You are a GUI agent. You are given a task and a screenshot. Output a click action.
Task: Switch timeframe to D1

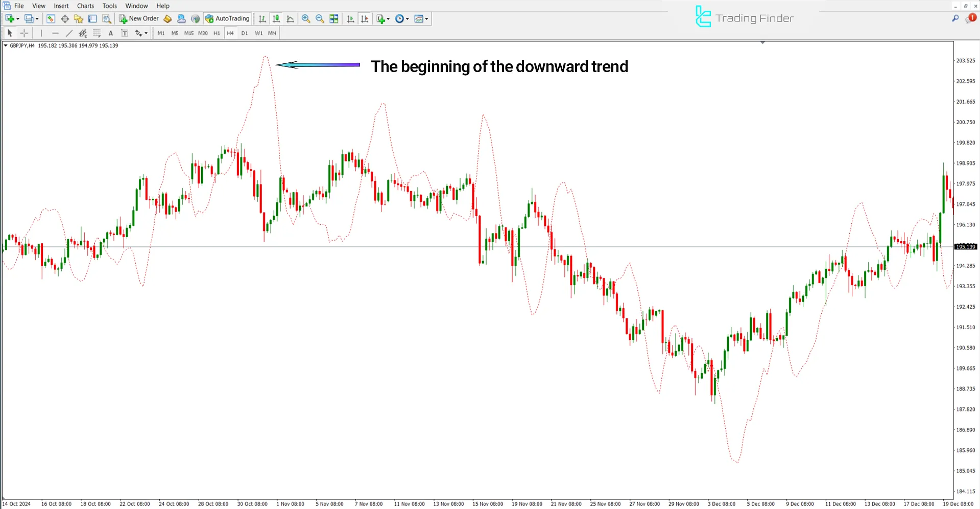coord(245,33)
